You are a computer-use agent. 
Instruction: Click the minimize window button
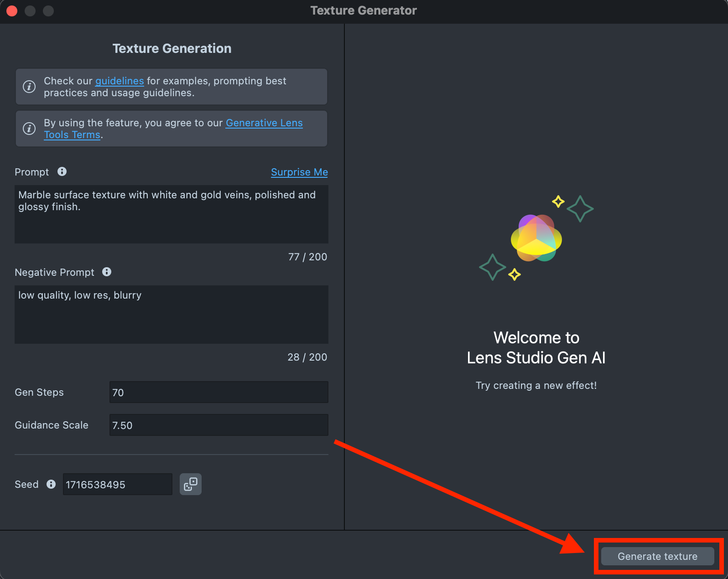click(30, 11)
